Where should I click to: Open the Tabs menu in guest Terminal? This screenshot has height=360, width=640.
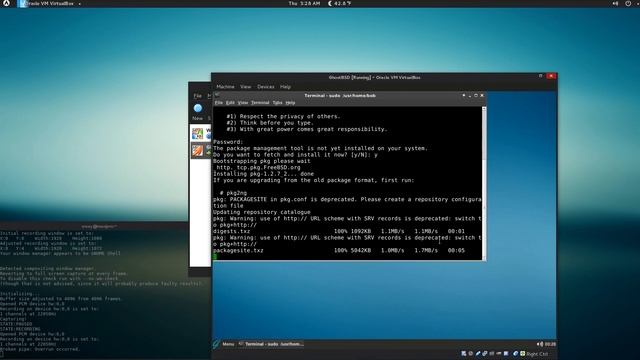[x=278, y=102]
